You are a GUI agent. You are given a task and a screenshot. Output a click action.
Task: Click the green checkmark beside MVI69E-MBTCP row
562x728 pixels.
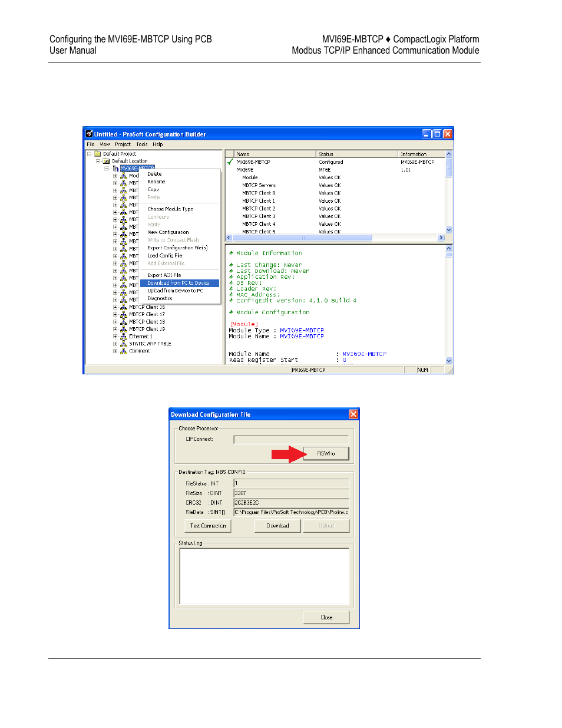tap(230, 162)
